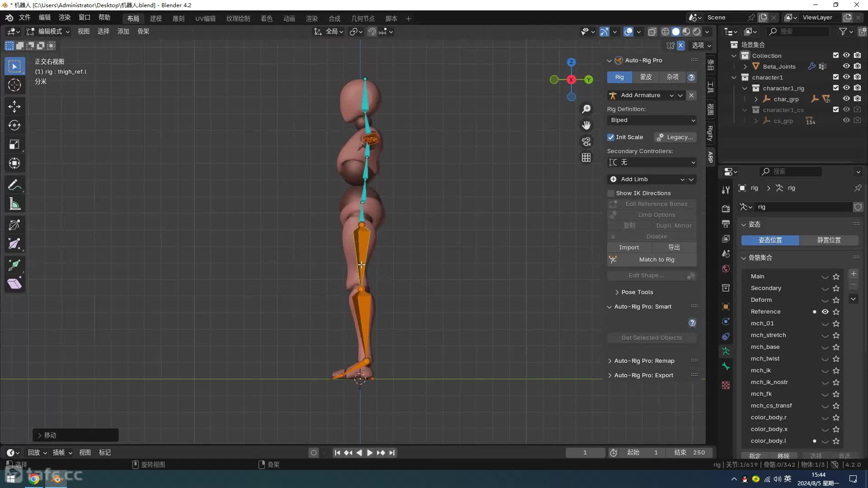Open the Armature data properties tab
The width and height of the screenshot is (868, 488).
[x=726, y=351]
